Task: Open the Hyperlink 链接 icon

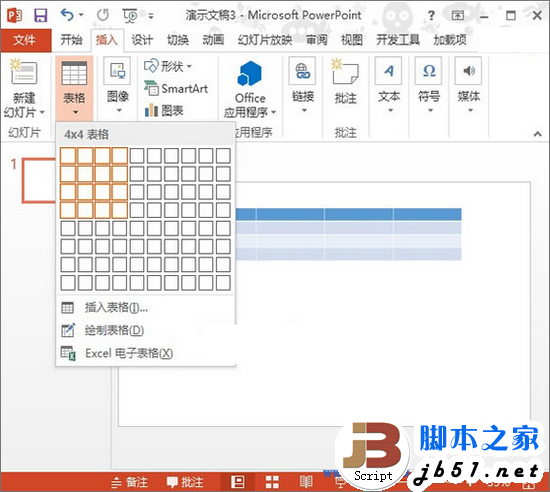Action: [x=302, y=71]
